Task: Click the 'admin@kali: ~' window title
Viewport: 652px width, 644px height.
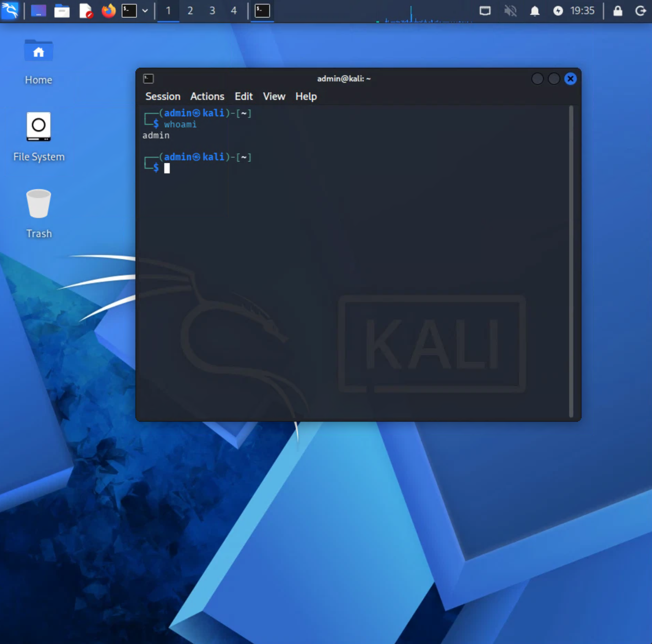Action: tap(344, 79)
